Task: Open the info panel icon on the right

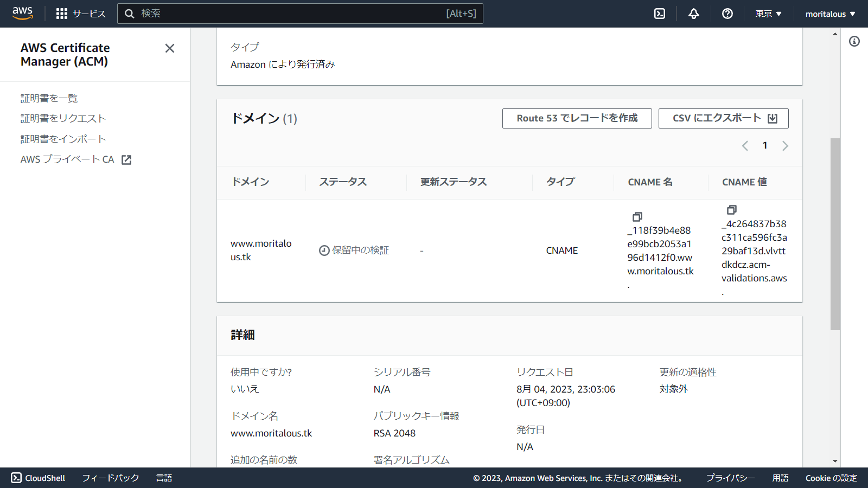Action: [856, 41]
